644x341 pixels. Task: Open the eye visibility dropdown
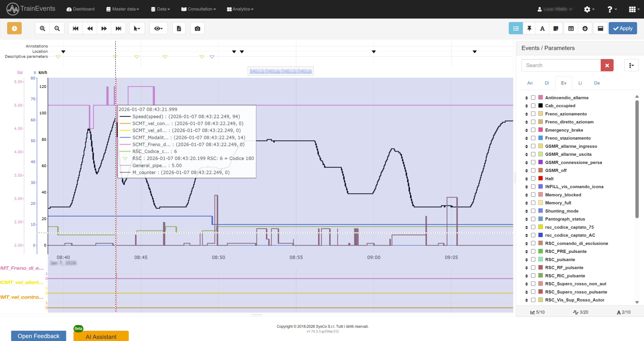[158, 28]
